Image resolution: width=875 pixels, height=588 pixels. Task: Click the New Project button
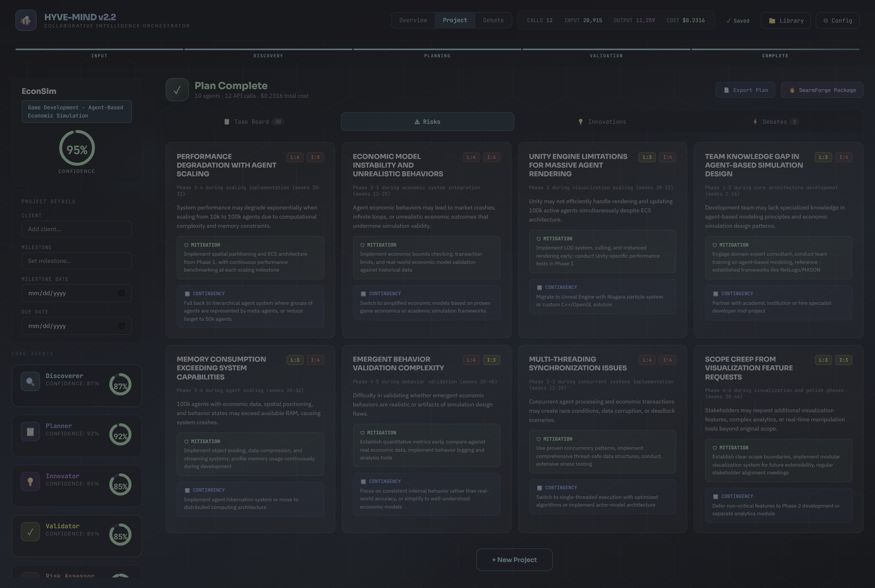point(514,560)
